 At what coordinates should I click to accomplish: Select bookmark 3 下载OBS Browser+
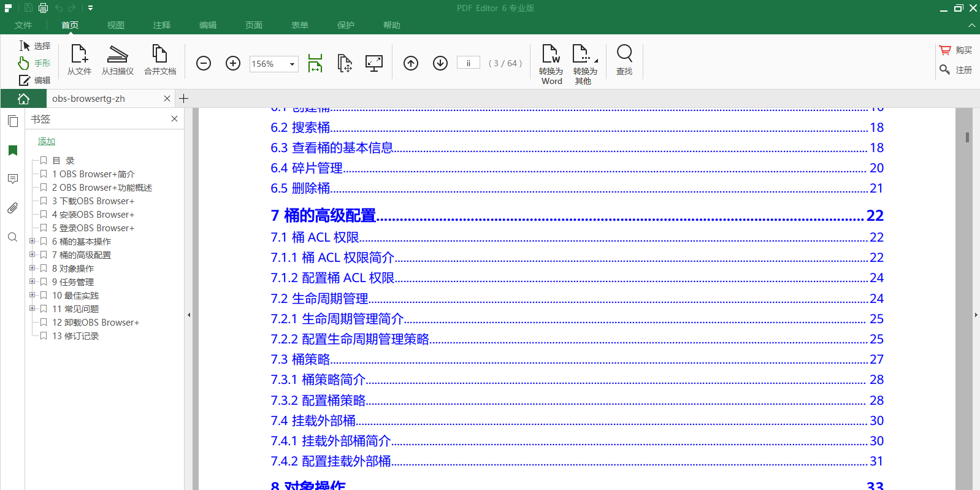coord(93,201)
